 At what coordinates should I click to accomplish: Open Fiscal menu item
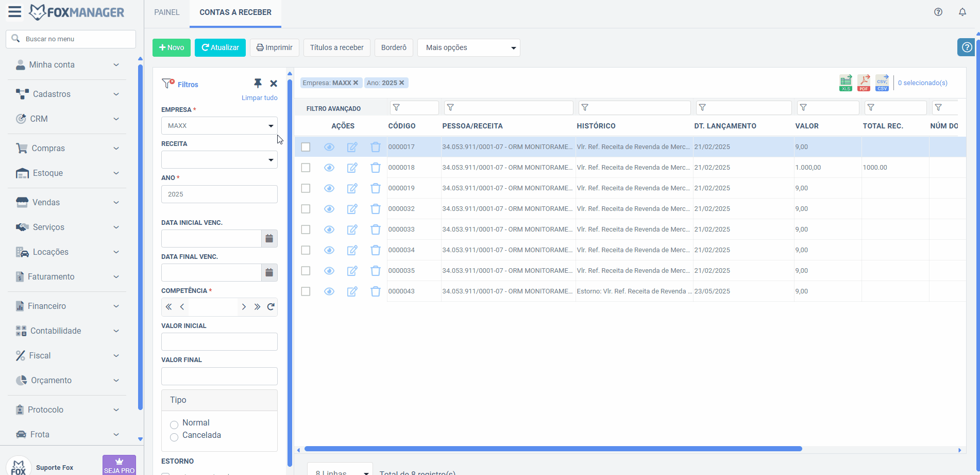(67, 355)
